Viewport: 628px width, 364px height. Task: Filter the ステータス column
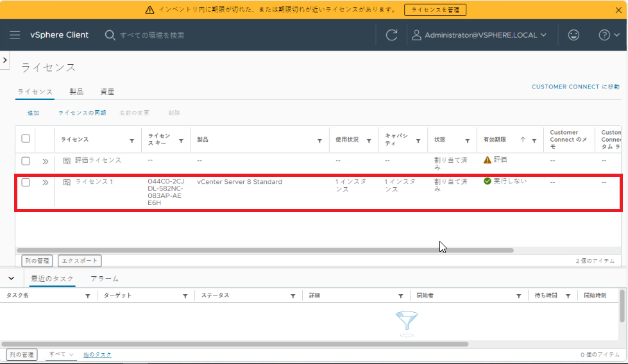pyautogui.click(x=293, y=296)
